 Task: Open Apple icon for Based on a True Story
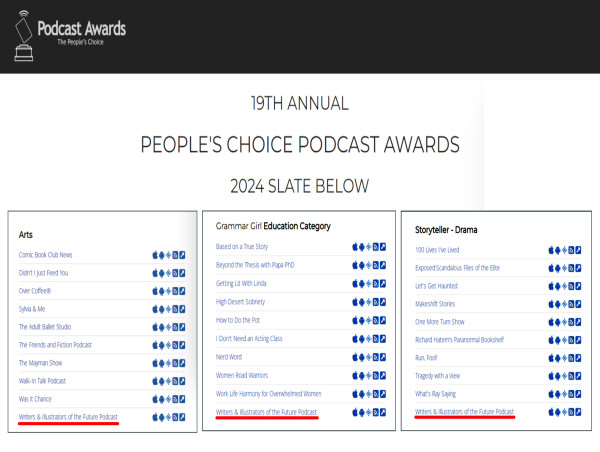[355, 246]
